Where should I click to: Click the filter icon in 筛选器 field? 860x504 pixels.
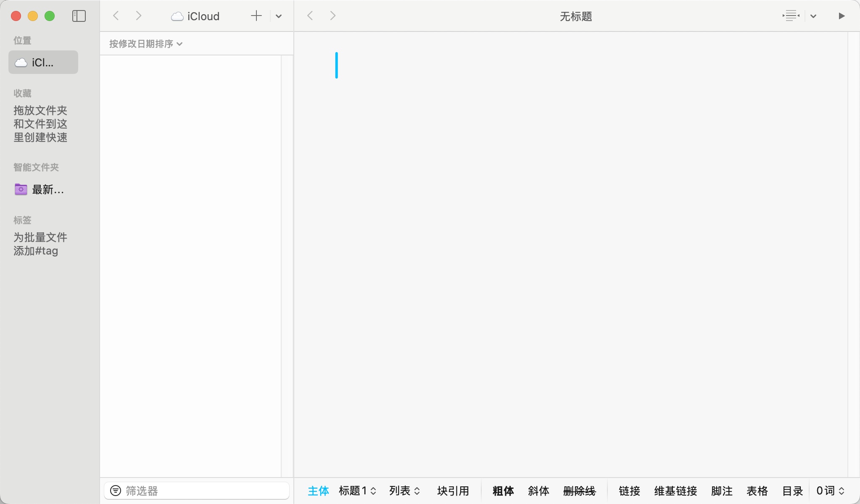(115, 491)
